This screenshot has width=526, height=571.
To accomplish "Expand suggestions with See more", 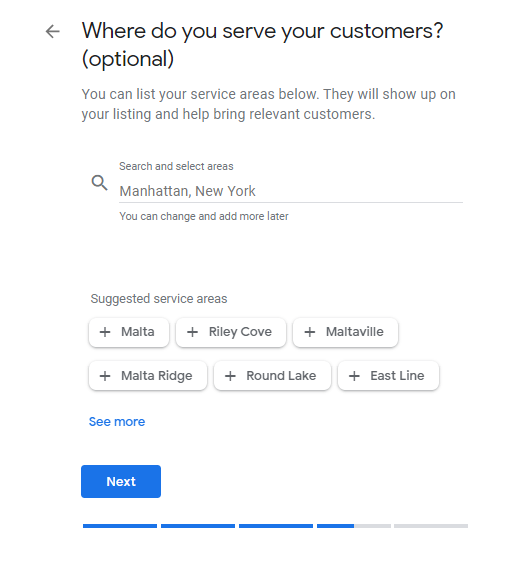I will pos(117,422).
